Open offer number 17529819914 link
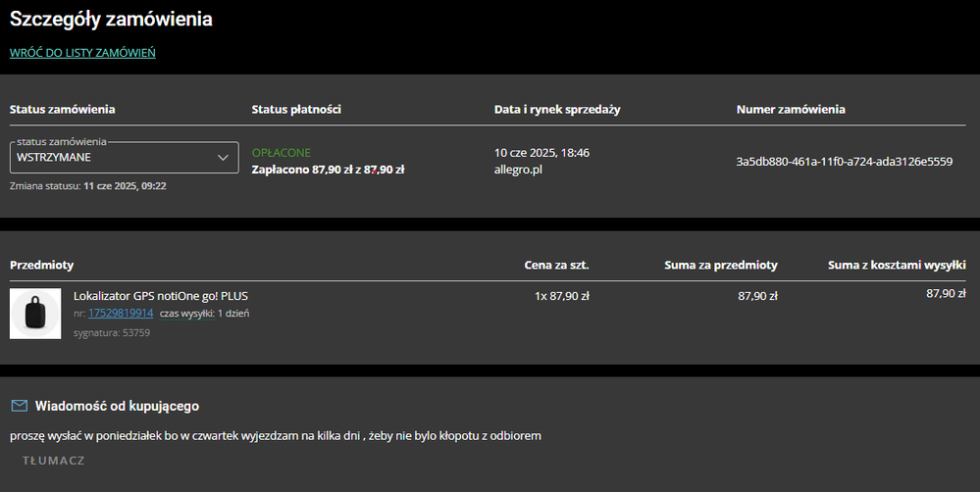This screenshot has width=980, height=492. coord(121,314)
